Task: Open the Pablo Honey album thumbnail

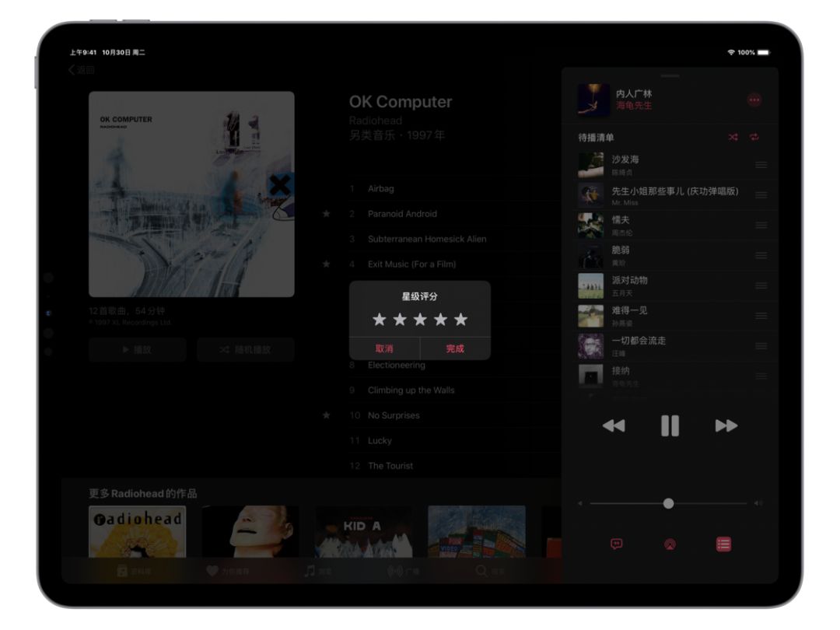Action: (137, 531)
